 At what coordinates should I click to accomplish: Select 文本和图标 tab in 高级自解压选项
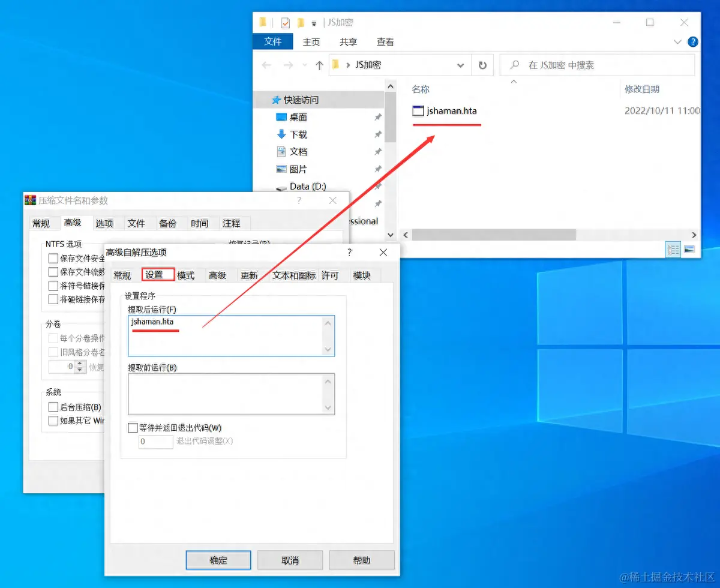[294, 275]
